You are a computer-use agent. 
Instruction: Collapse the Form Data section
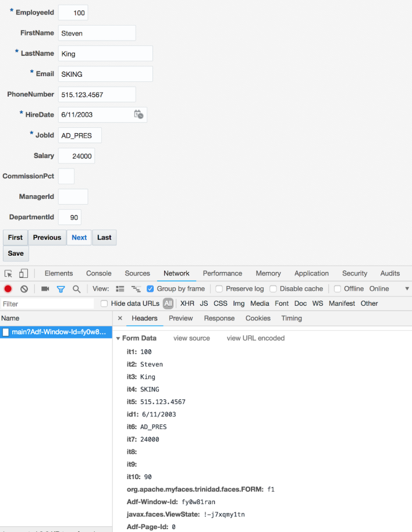[x=118, y=338]
